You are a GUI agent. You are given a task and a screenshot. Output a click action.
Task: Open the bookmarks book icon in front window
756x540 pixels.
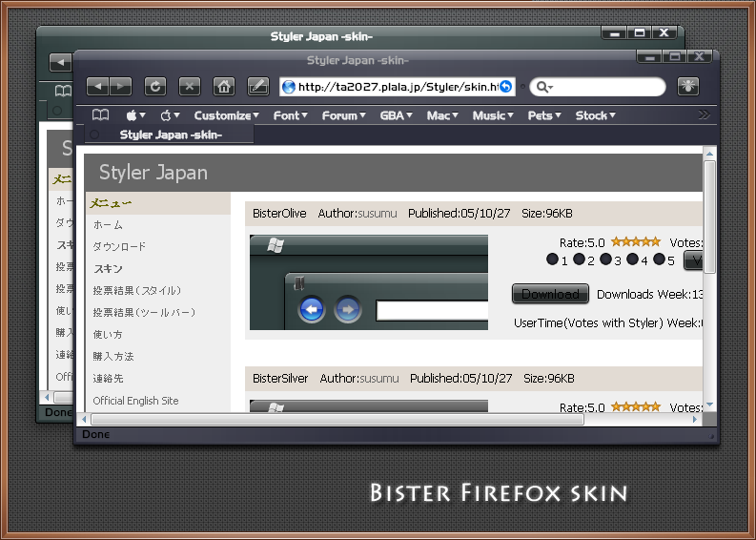click(100, 115)
